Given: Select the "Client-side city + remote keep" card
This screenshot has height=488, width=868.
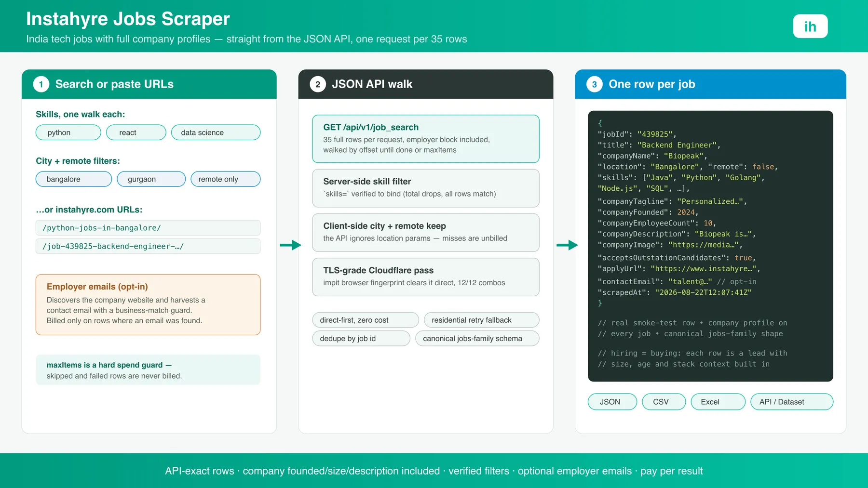Looking at the screenshot, I should [426, 233].
